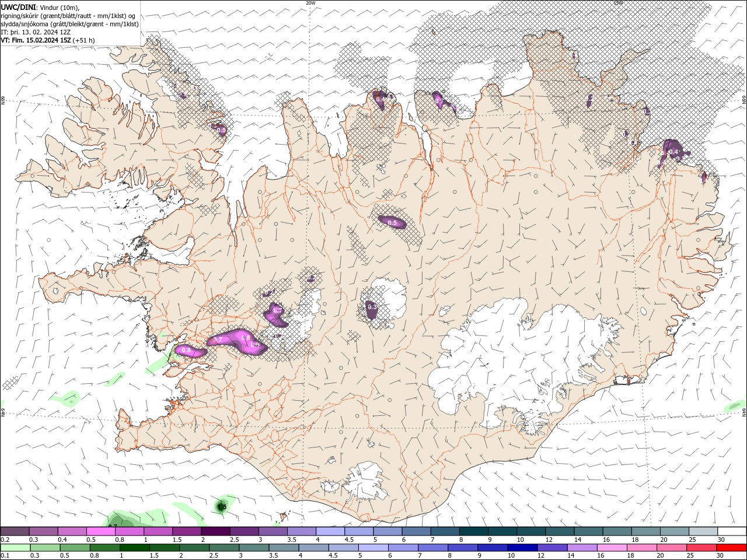
Task: Click the deep navy blue 10 swatch in rain legend
Action: coord(522,548)
